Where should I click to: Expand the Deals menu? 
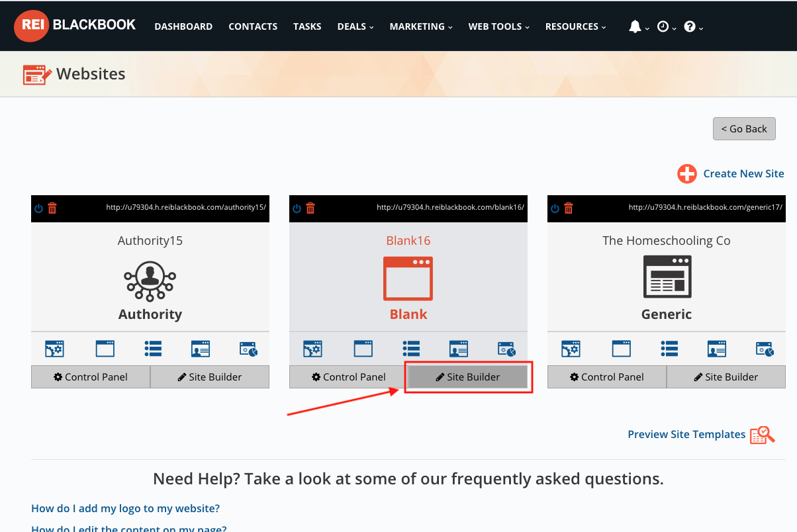[355, 26]
